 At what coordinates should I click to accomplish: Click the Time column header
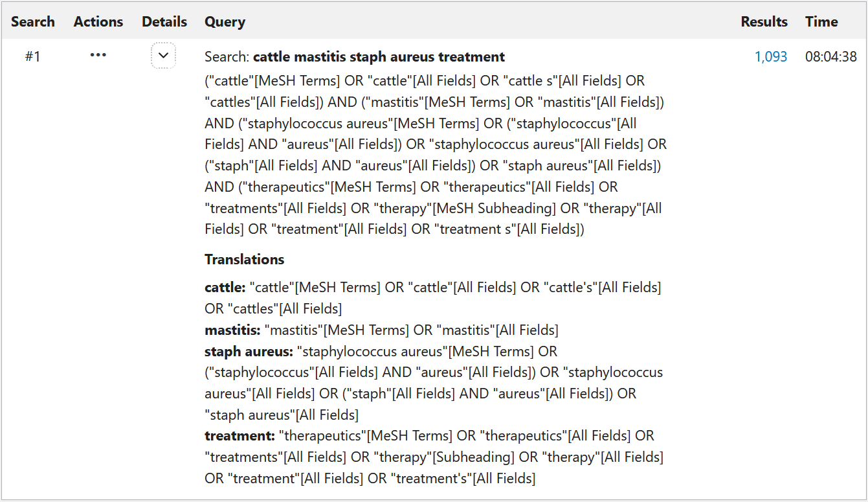click(821, 21)
